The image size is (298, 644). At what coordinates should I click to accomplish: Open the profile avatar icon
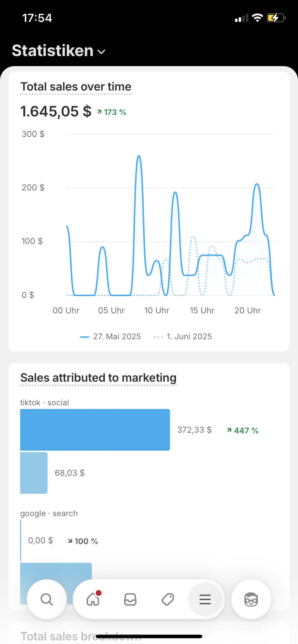click(251, 599)
